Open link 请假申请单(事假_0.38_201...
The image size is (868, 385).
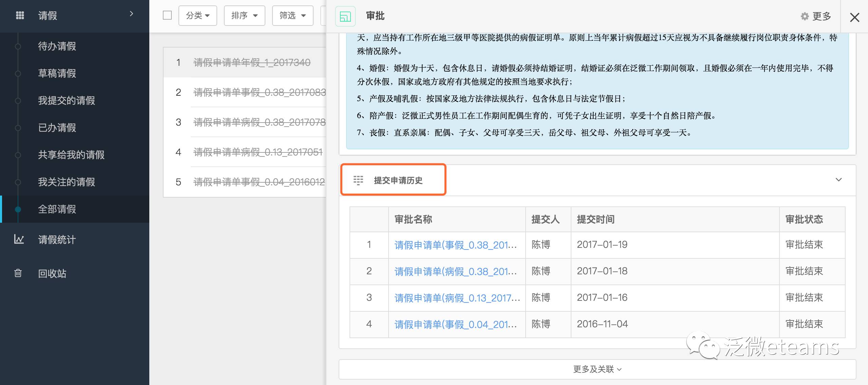[455, 245]
